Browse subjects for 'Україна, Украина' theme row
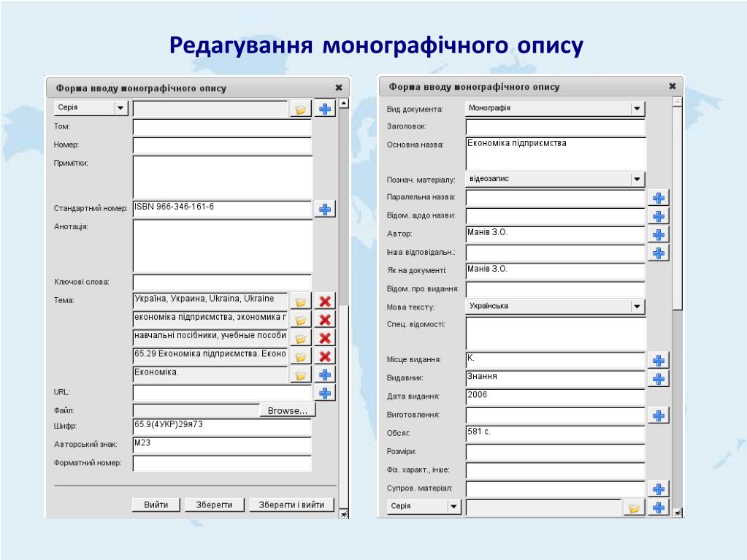The width and height of the screenshot is (747, 560). coord(301,302)
